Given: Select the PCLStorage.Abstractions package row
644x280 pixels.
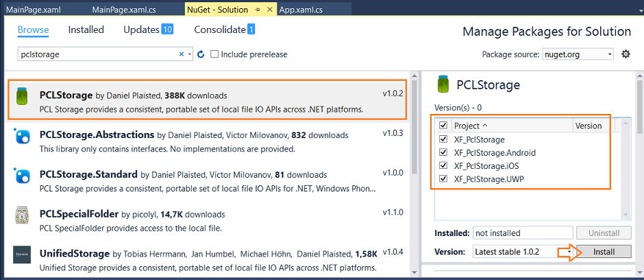Looking at the screenshot, I should coord(209,141).
